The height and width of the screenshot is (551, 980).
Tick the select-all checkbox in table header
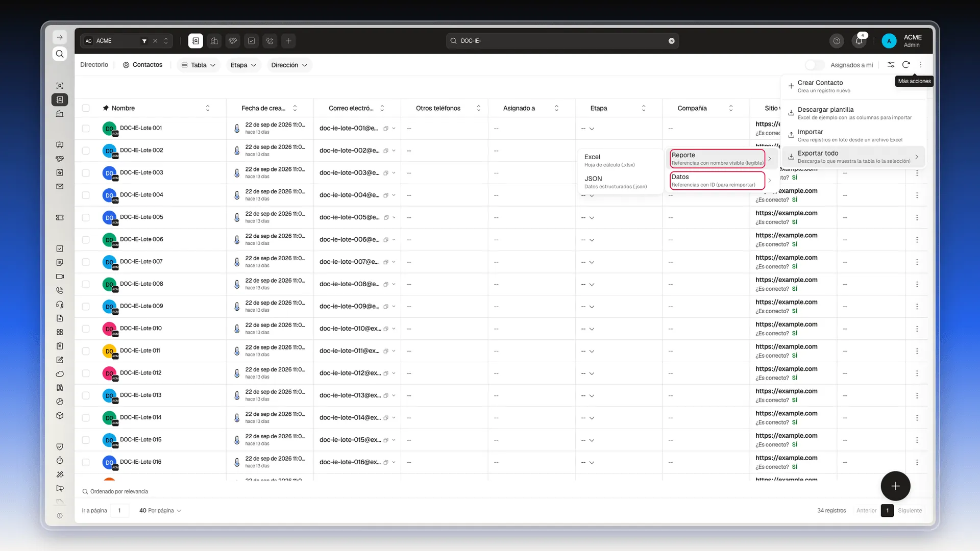click(x=86, y=108)
